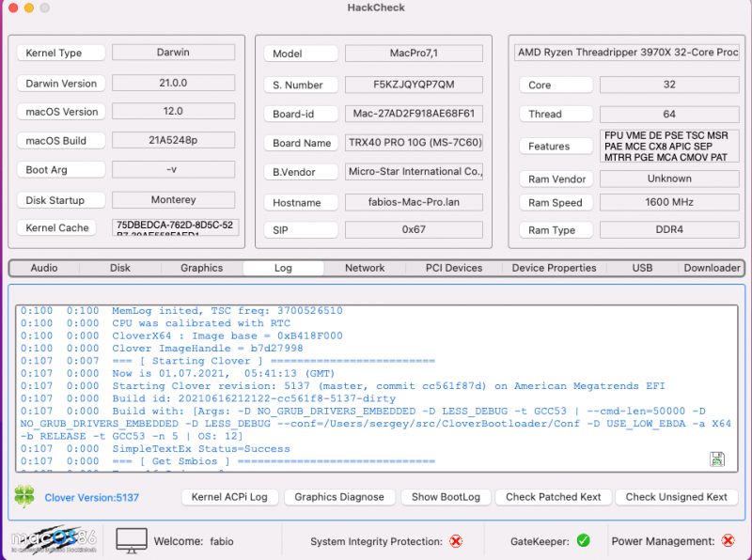752x560 pixels.
Task: Go to the USB tab
Action: 642,268
